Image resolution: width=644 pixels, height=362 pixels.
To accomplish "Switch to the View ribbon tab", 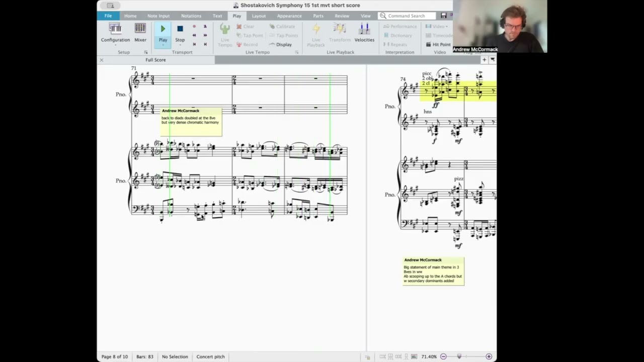I will (x=366, y=16).
